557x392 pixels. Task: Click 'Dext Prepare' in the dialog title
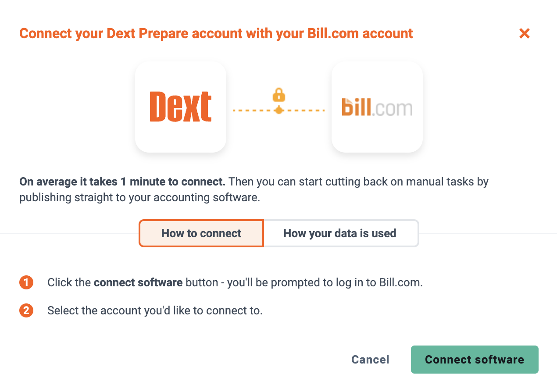tap(165, 33)
